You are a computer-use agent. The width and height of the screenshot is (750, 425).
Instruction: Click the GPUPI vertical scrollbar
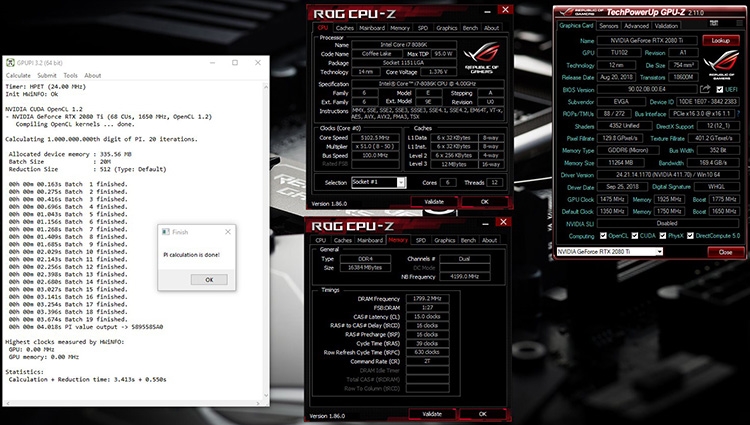tap(266, 241)
